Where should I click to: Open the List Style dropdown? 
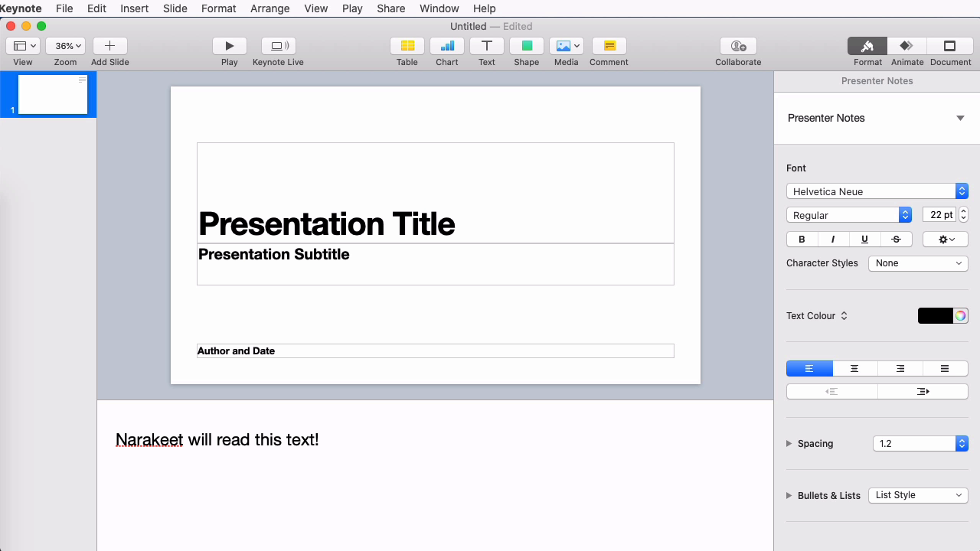pos(918,495)
